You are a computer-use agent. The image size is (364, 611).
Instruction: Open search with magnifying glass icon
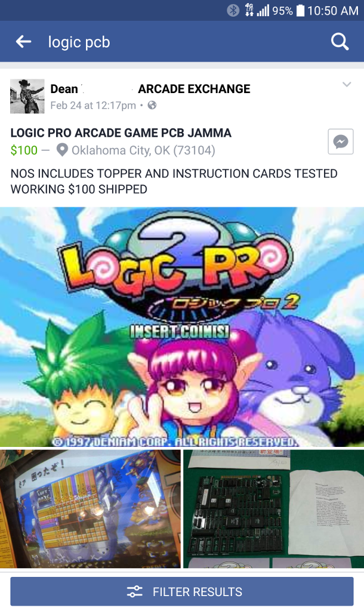point(340,41)
